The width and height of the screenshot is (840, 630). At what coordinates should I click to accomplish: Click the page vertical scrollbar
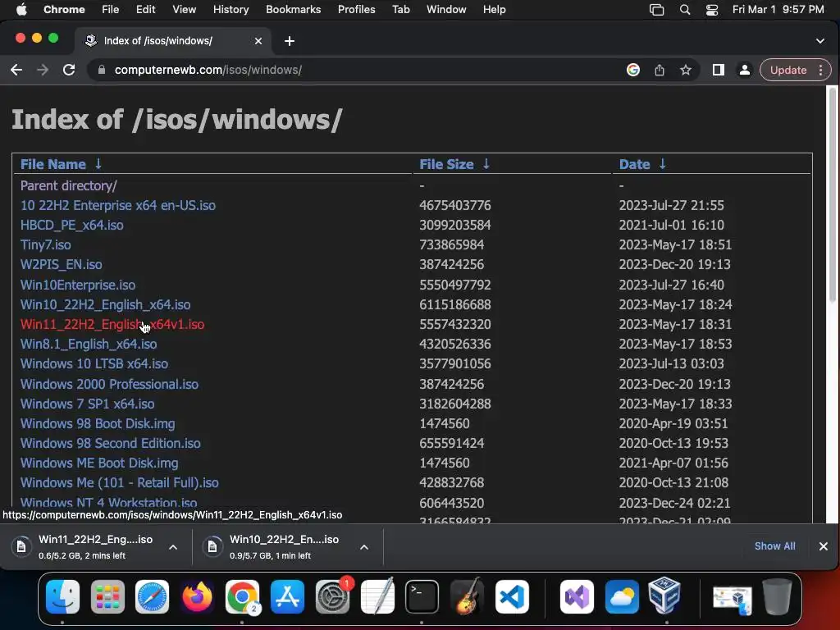(x=832, y=195)
